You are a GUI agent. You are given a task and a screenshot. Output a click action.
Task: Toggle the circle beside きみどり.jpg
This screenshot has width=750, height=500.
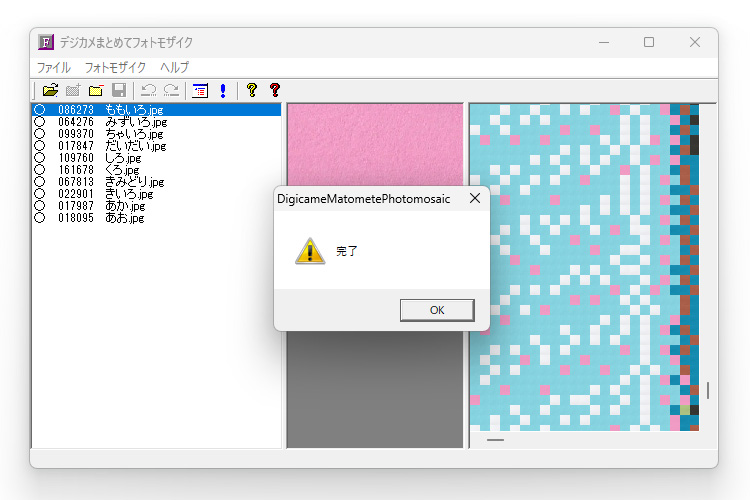point(40,182)
